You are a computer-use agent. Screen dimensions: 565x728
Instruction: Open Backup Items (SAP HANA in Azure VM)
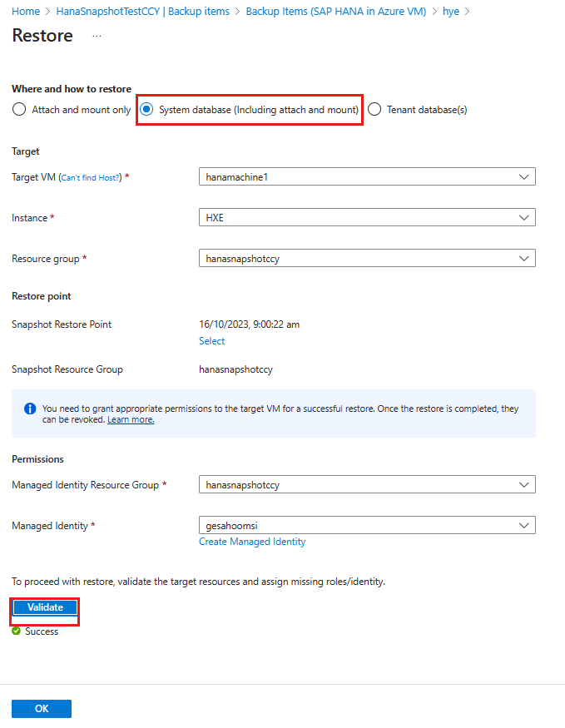pyautogui.click(x=335, y=12)
